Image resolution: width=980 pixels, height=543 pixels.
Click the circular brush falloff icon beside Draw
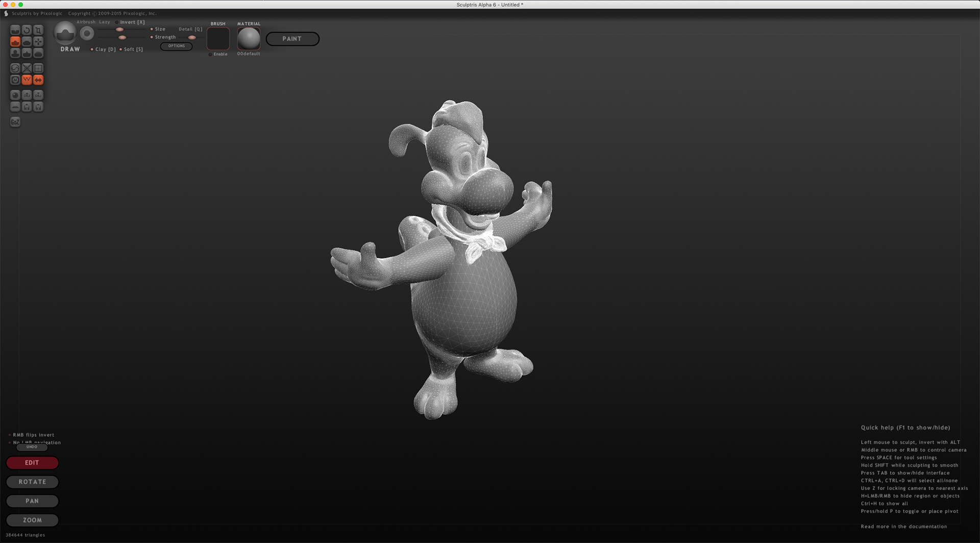pos(87,33)
